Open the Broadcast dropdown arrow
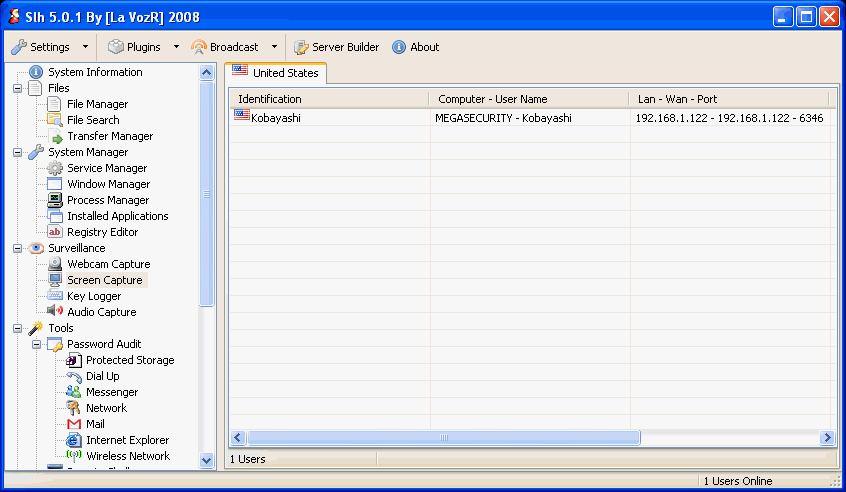The image size is (846, 492). pos(274,47)
